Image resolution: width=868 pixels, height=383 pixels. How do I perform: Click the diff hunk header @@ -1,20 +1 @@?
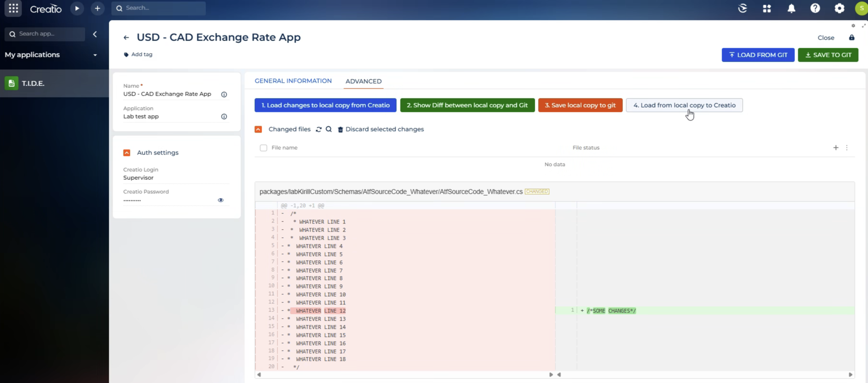[302, 205]
